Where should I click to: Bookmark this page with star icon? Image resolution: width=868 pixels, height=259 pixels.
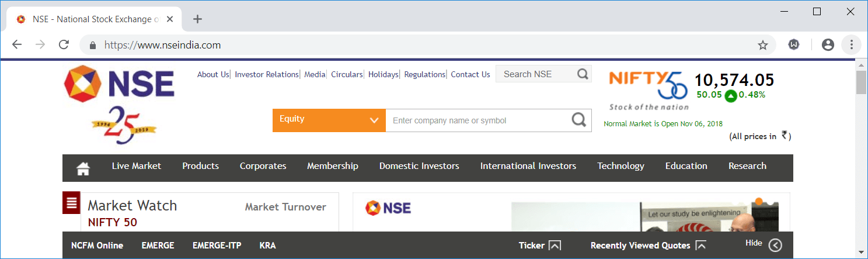(x=762, y=45)
